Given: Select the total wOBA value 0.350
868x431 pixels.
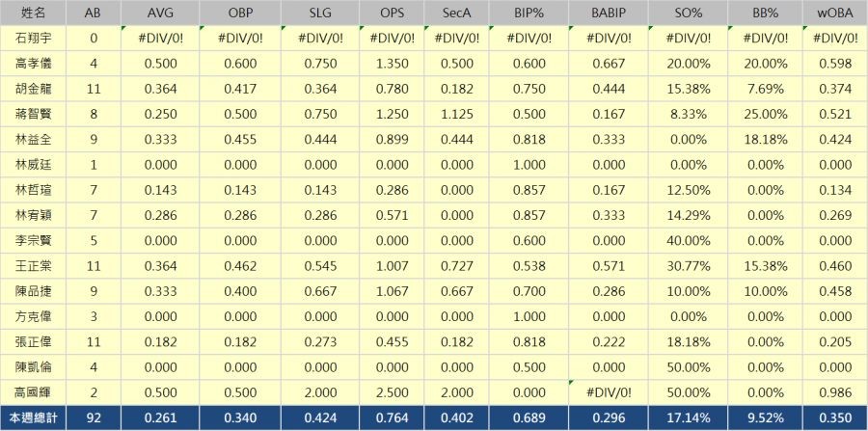Looking at the screenshot, I should 835,418.
